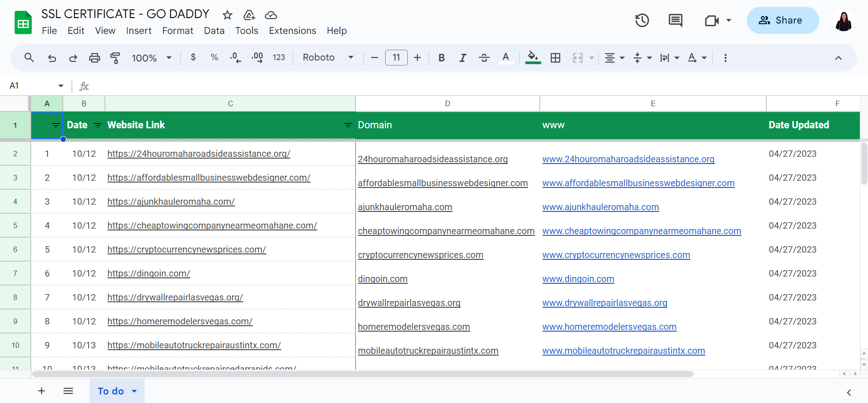The image size is (868, 403).
Task: Click the merge cells button
Action: coord(578,58)
